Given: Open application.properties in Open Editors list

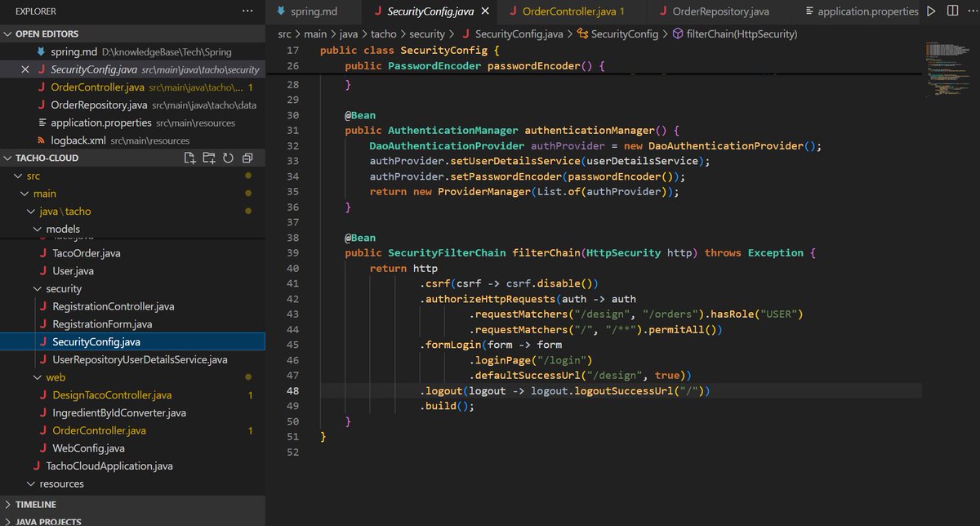Looking at the screenshot, I should [x=132, y=123].
